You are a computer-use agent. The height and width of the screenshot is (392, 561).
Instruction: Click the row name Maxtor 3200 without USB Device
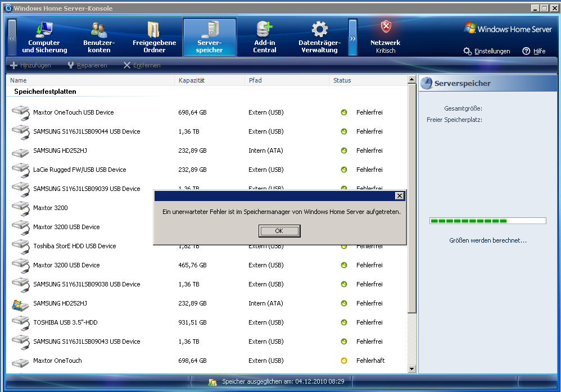(x=51, y=208)
